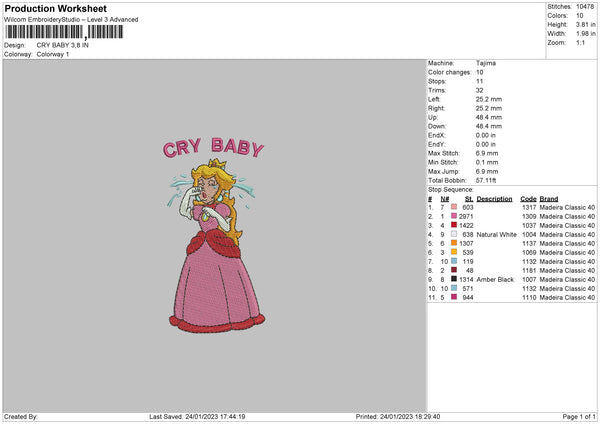
Task: Click thread code 1137
Action: [x=529, y=243]
